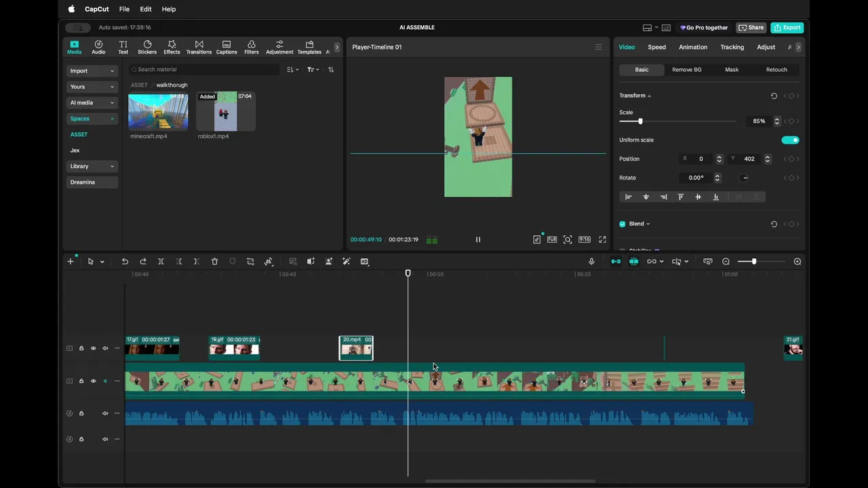
Task: Click the Scale slider handle
Action: click(640, 121)
